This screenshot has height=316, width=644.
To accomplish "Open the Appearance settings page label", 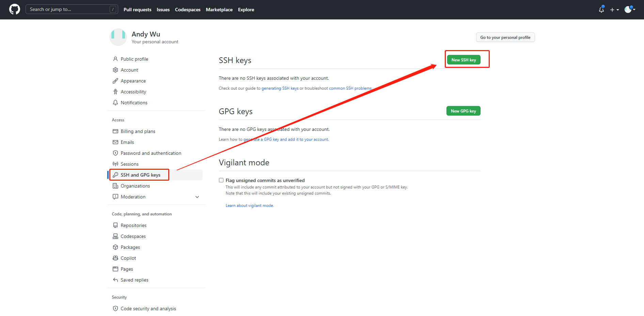I will (133, 81).
